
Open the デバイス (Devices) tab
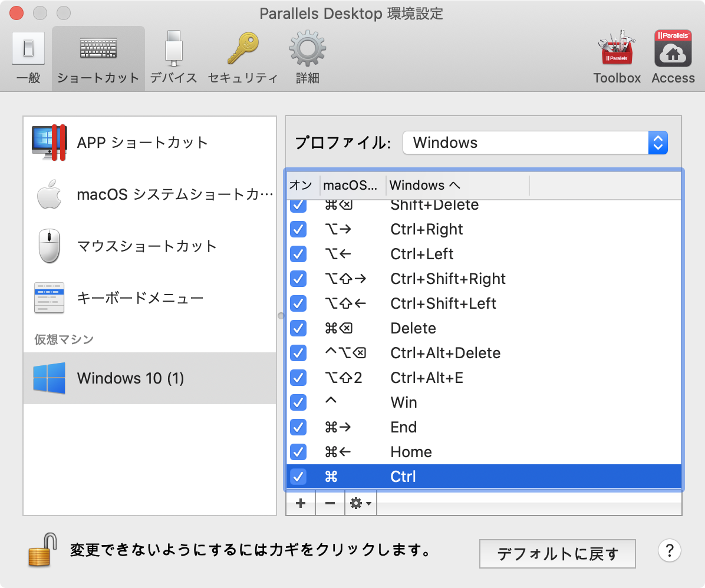[173, 58]
